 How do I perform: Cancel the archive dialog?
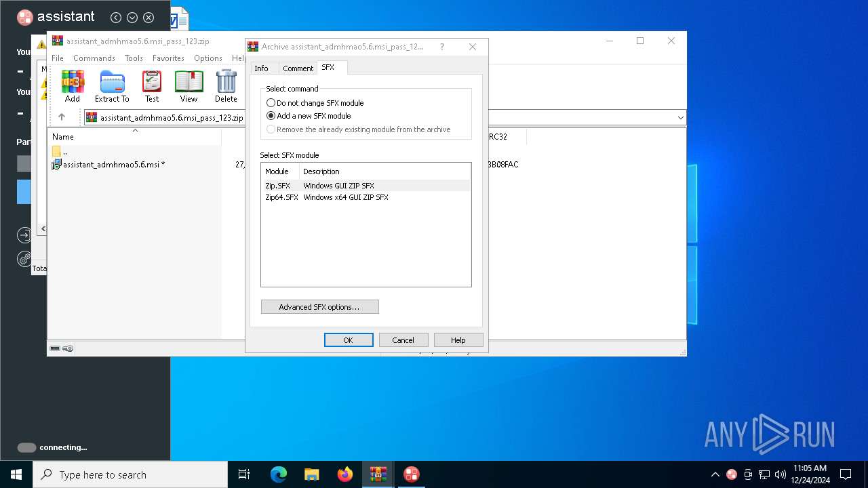click(403, 340)
